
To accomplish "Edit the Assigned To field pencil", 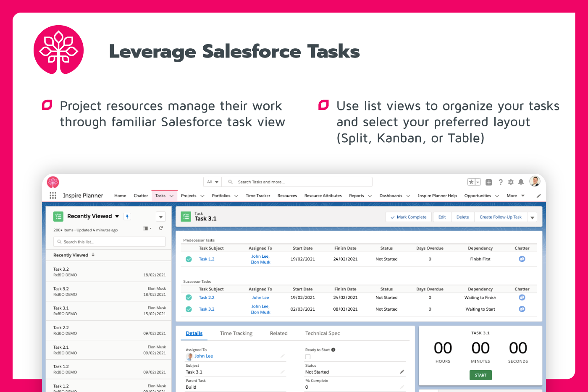I will coord(283,356).
